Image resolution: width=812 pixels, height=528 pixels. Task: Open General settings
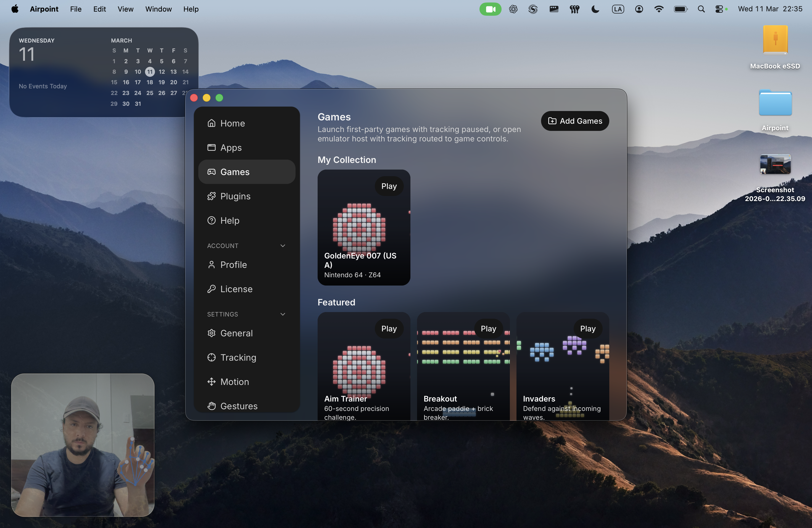coord(237,333)
